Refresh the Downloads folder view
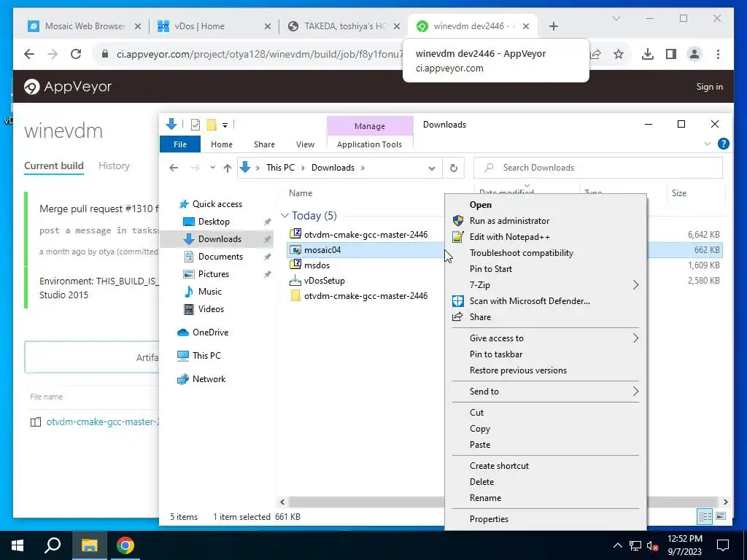 click(454, 168)
